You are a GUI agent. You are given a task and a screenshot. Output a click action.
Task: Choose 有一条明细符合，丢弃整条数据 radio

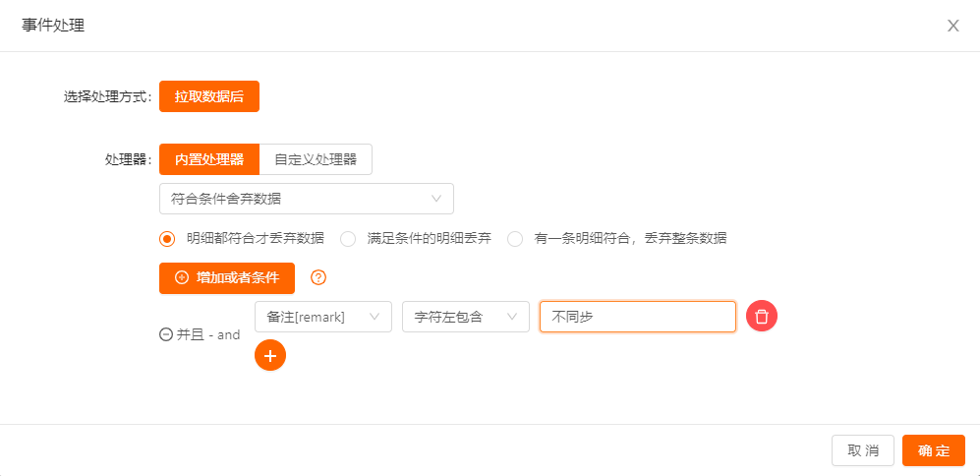515,238
